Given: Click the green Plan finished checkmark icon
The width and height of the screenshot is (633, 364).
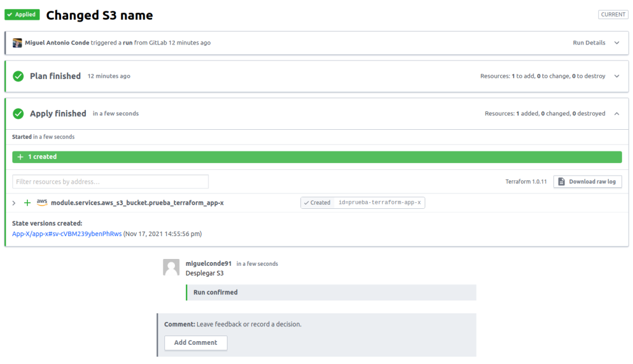Looking at the screenshot, I should click(x=19, y=76).
